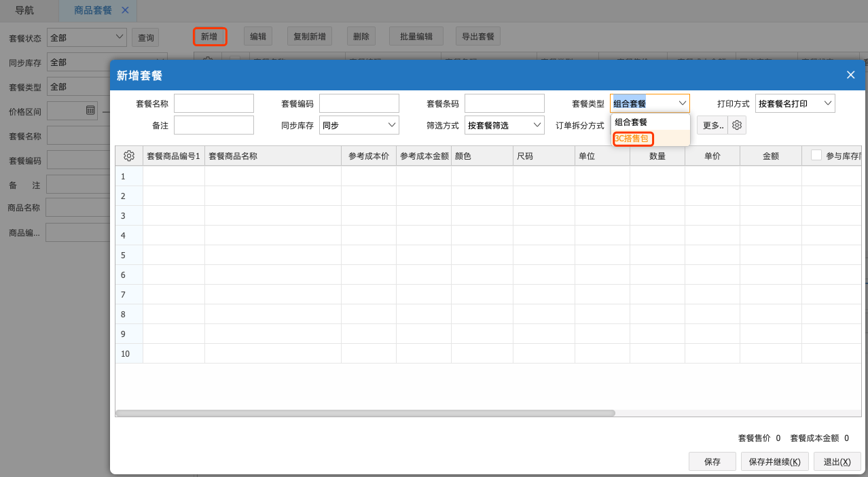Screen dimensions: 868x477
Task: Tick the 参与库存 column checkbox
Action: [x=816, y=155]
